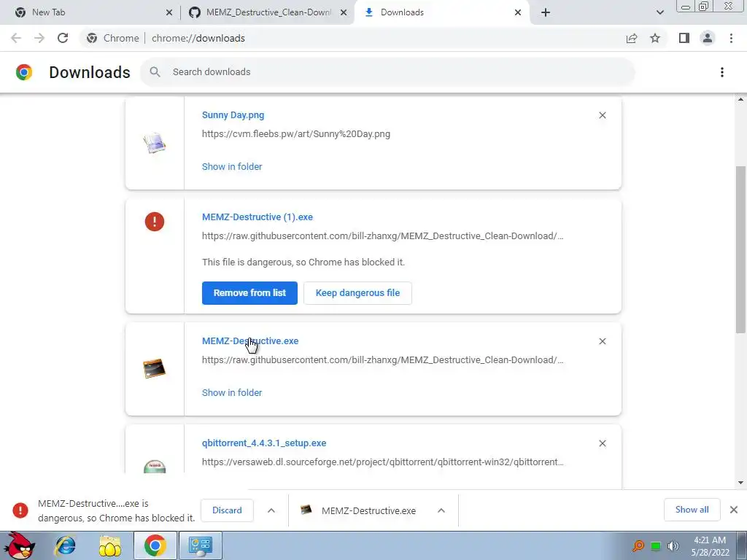
Task: Open the file explorer folder on taskbar
Action: [110, 545]
